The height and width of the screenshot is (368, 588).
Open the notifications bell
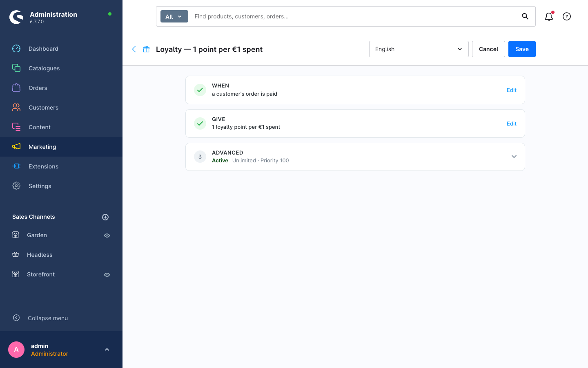549,16
